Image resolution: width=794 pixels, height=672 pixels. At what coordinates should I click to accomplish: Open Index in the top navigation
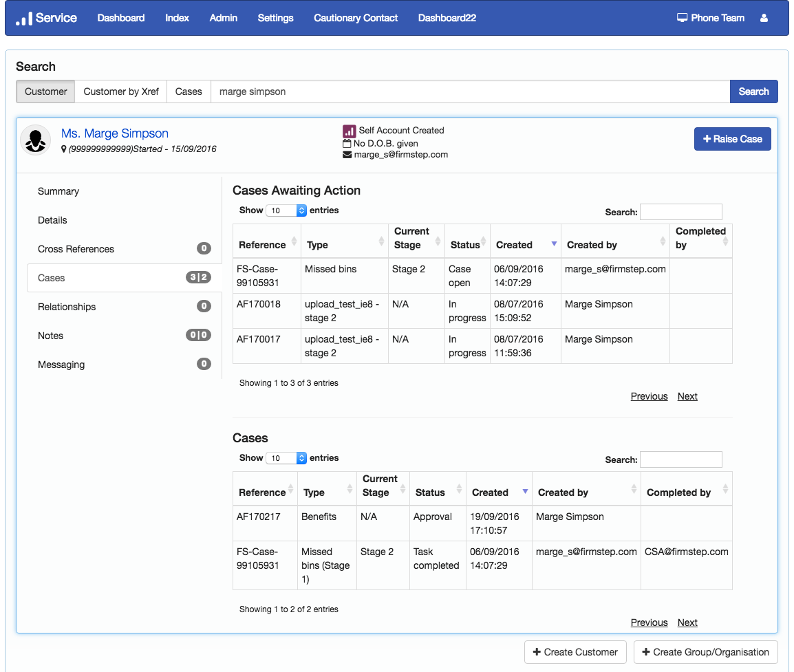point(178,18)
